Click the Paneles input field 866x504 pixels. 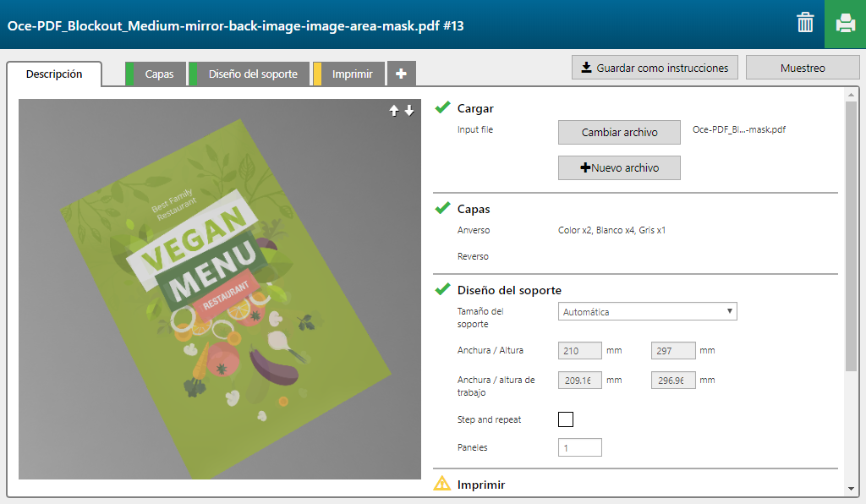(580, 447)
